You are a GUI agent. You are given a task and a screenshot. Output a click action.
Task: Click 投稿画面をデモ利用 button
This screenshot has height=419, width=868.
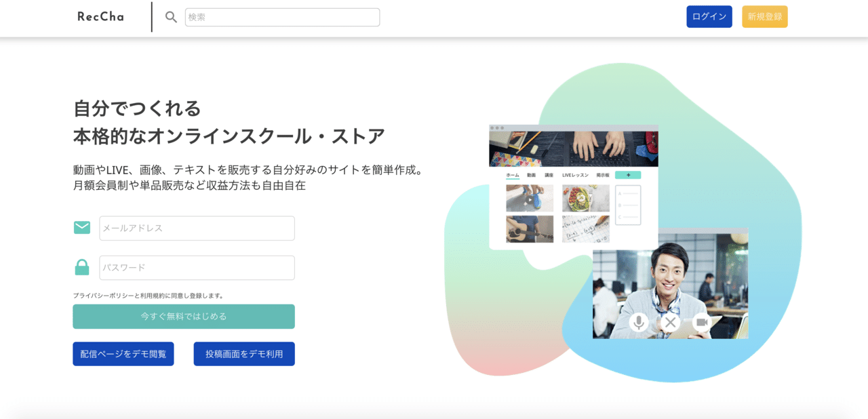(x=244, y=354)
